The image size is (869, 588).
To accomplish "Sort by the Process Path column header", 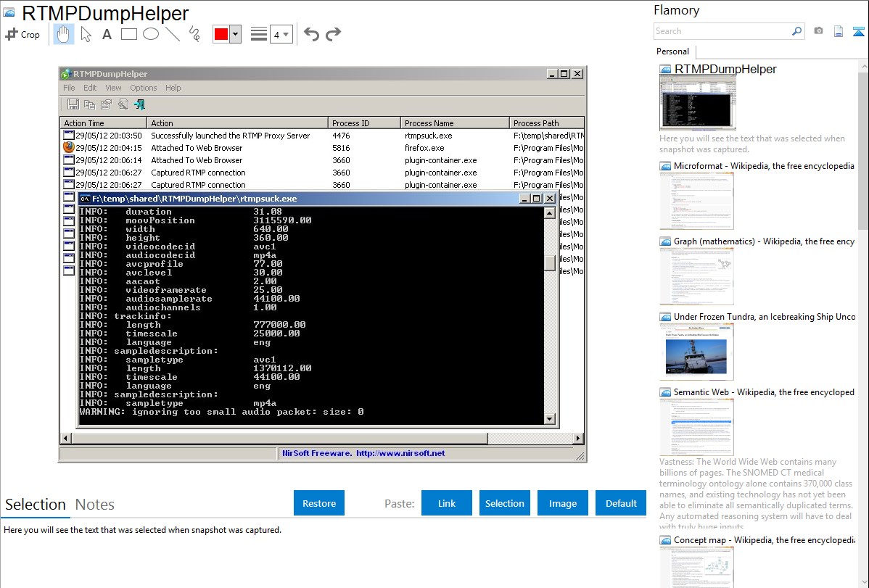I will click(x=546, y=123).
